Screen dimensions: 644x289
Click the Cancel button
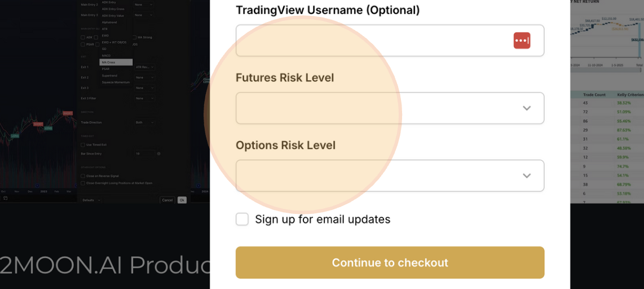[x=167, y=200]
